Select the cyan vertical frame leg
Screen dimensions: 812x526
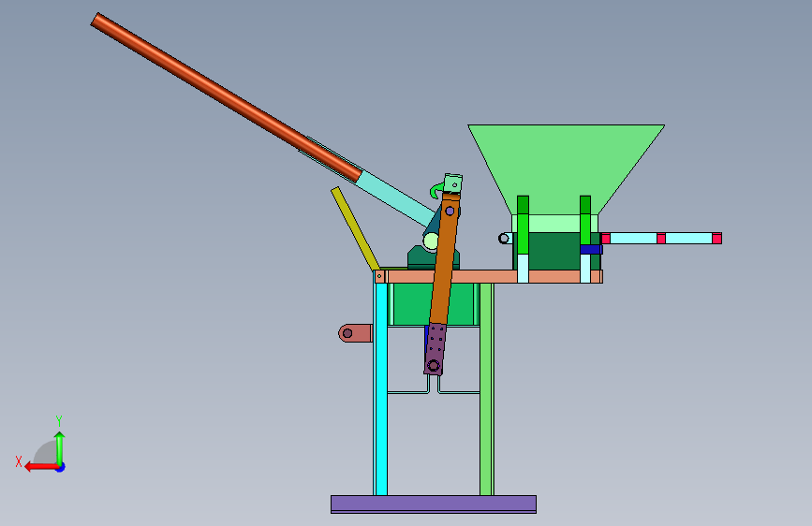381,388
